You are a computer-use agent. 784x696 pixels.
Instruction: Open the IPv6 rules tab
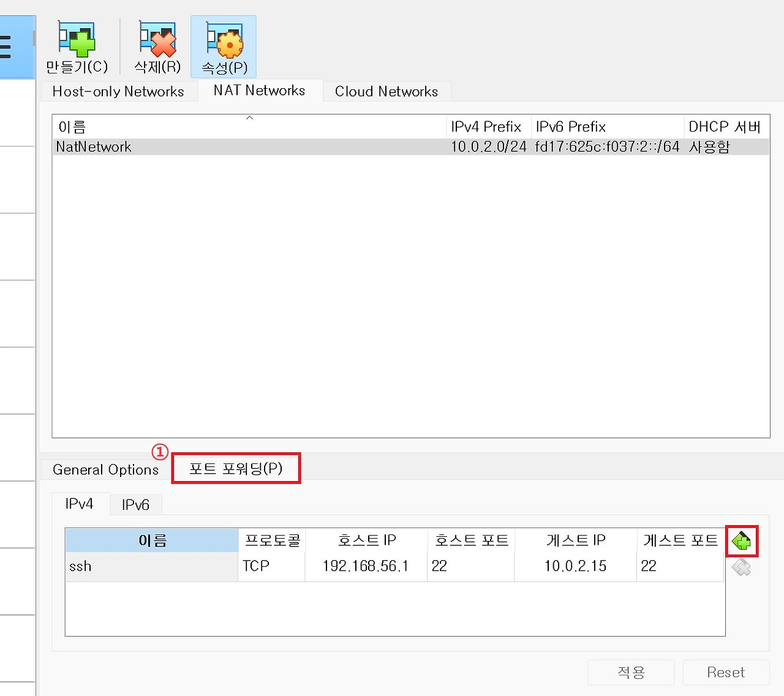pos(136,504)
